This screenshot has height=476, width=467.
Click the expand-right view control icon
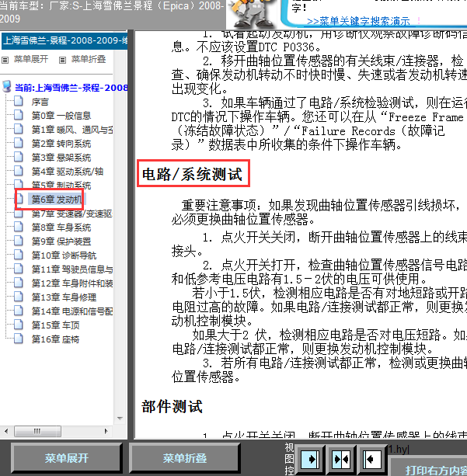pyautogui.click(x=311, y=459)
